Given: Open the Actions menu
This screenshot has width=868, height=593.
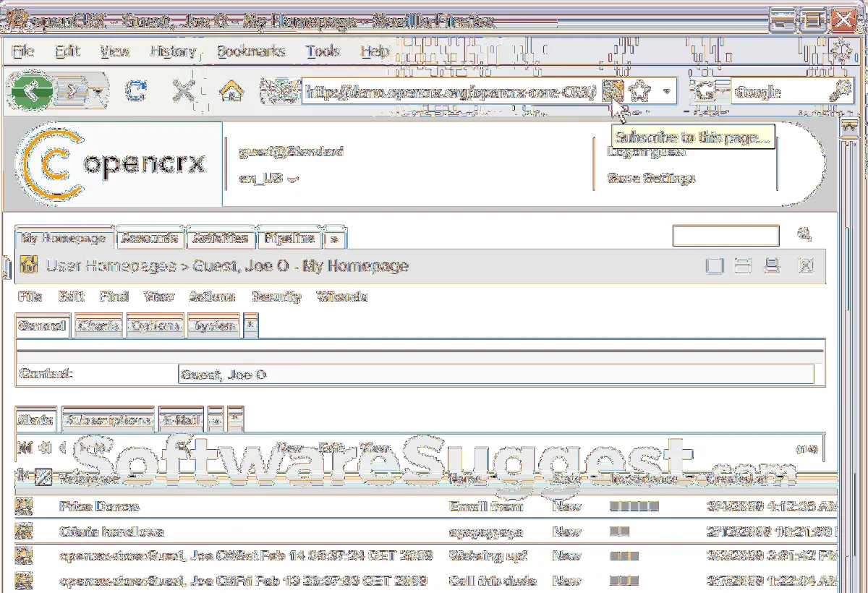Looking at the screenshot, I should click(x=212, y=296).
